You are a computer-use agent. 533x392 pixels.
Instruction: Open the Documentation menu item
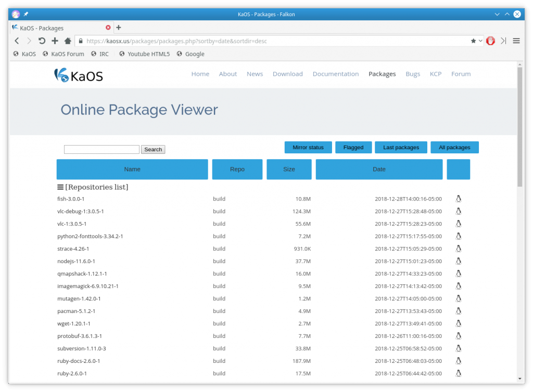(336, 74)
